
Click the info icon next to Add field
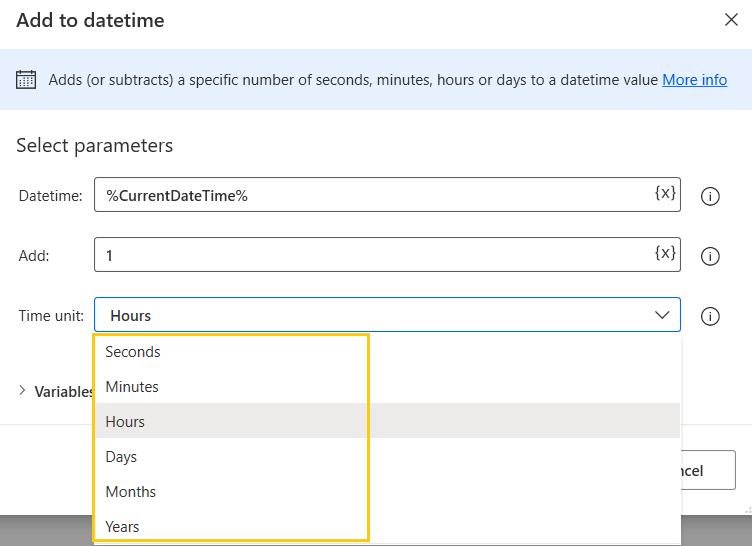pos(710,256)
